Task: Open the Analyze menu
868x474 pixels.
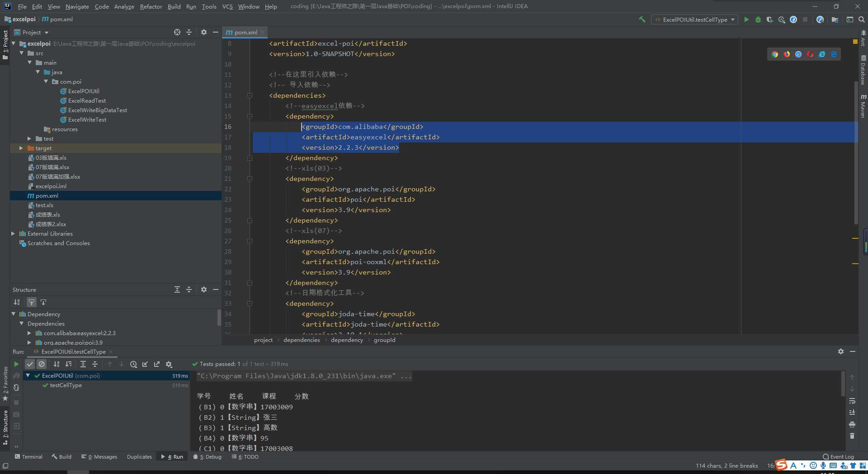Action: point(124,6)
